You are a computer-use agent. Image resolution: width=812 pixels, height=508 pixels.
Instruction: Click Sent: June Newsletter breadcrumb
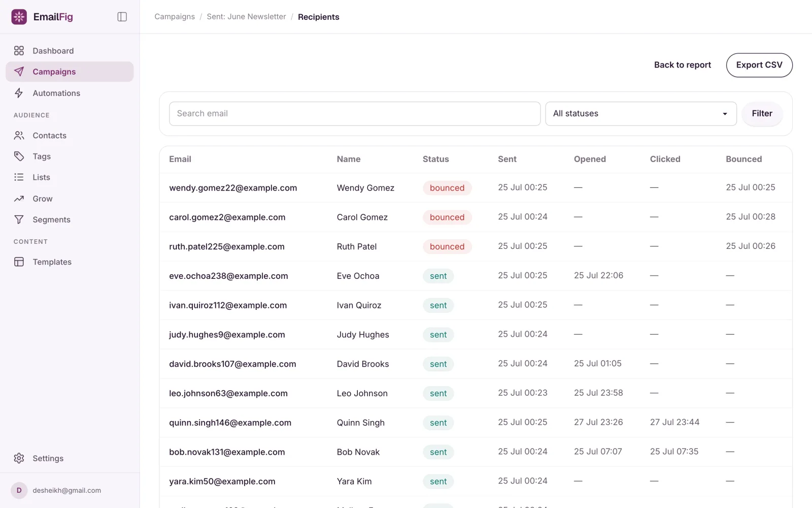click(x=246, y=17)
